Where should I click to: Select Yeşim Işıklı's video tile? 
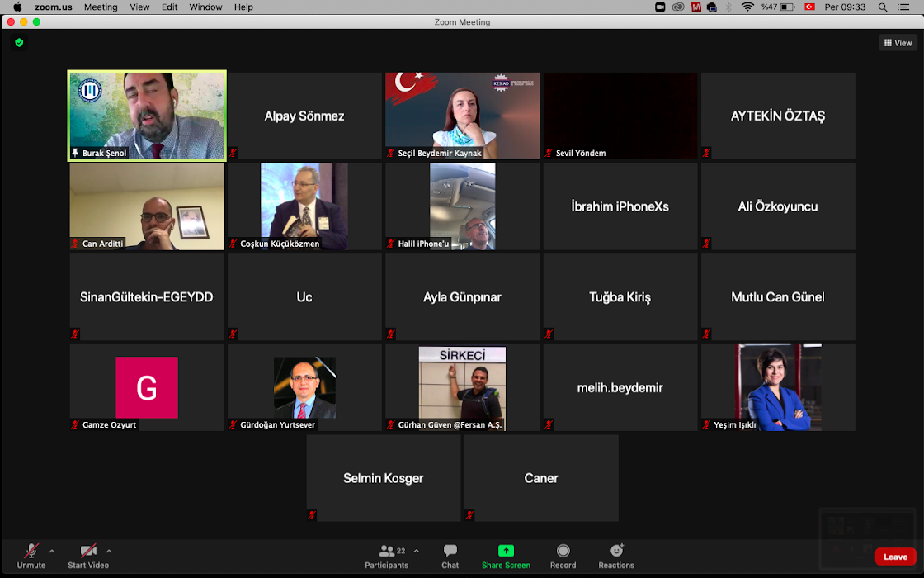[778, 387]
